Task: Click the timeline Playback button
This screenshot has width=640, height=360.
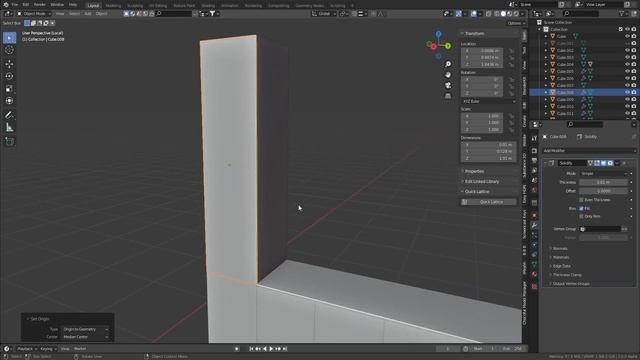Action: point(27,349)
